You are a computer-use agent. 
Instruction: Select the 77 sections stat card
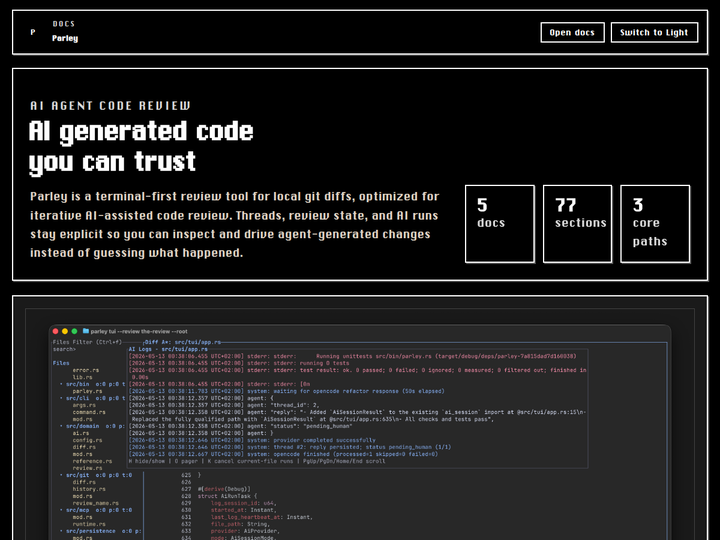[577, 224]
